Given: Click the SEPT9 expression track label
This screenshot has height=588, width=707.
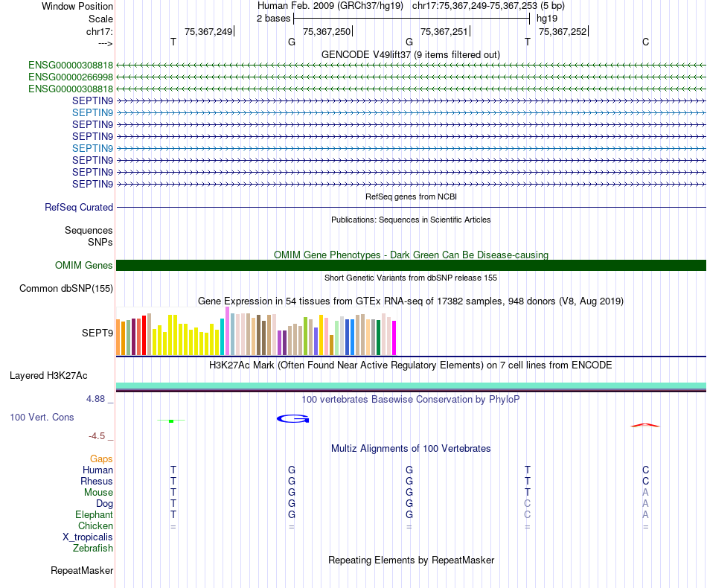Looking at the screenshot, I should point(97,333).
